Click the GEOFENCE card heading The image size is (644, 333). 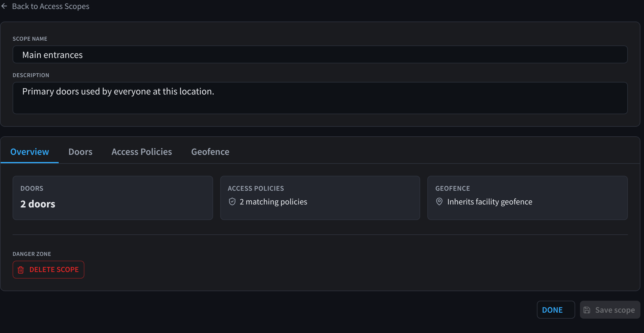coord(453,188)
